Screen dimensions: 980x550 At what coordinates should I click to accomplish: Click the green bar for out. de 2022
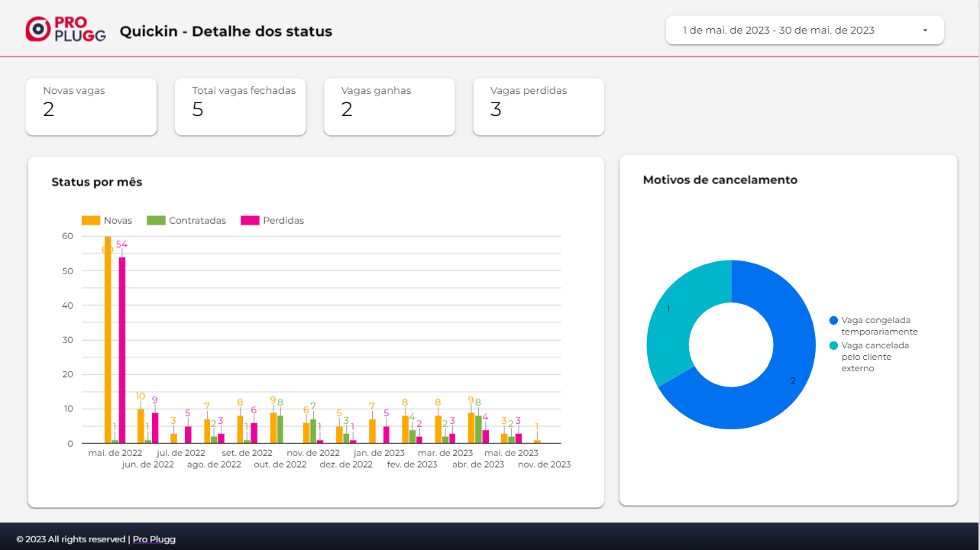point(280,429)
